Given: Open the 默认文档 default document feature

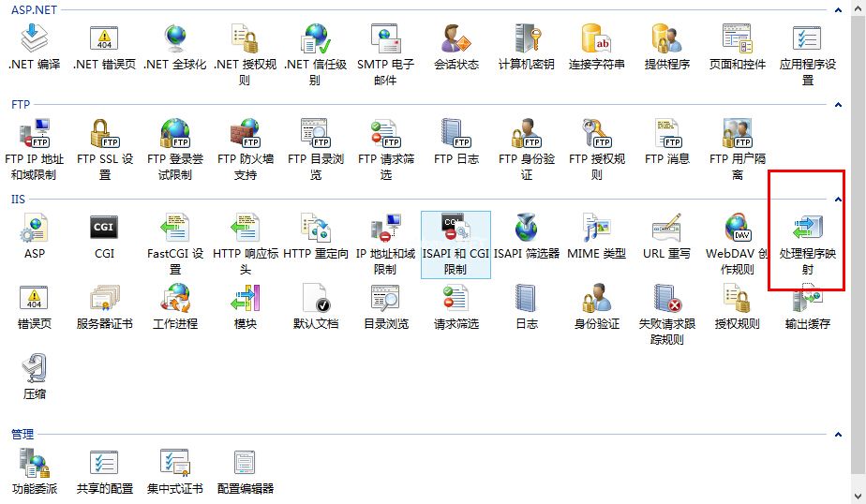Looking at the screenshot, I should click(x=315, y=300).
